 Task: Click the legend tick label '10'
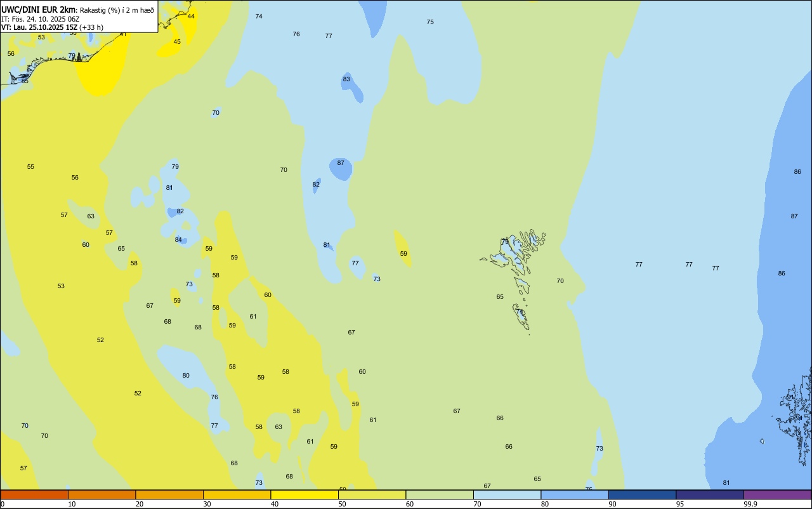coord(72,504)
